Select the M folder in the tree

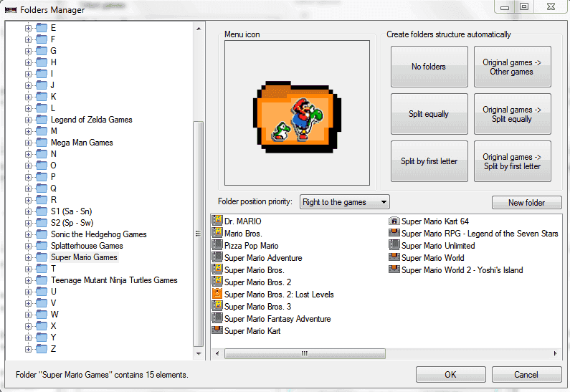tap(54, 131)
